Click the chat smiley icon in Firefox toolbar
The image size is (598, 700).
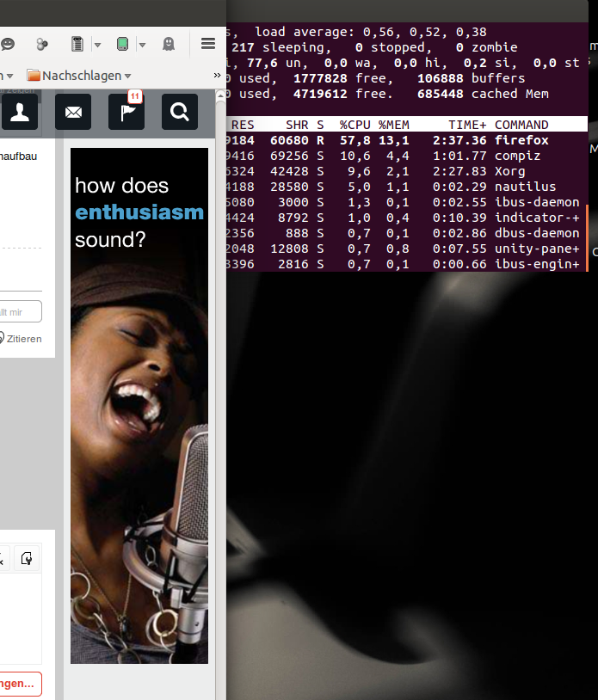pyautogui.click(x=7, y=44)
